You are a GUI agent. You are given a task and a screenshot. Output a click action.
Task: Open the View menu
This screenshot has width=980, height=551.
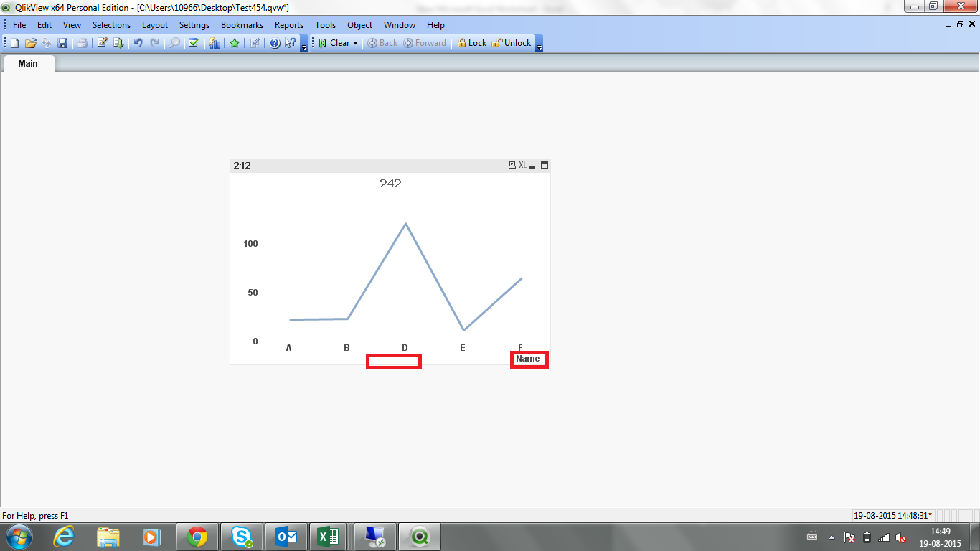point(72,24)
